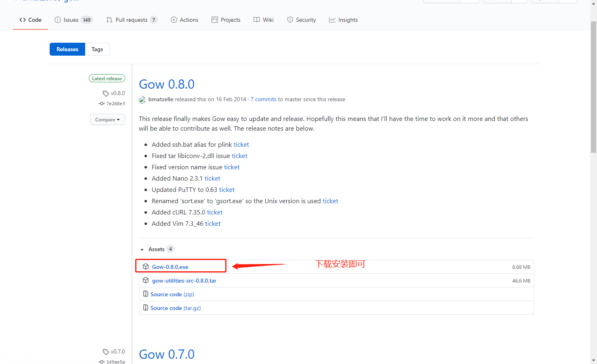This screenshot has width=597, height=364.
Task: Open the Code tab
Action: coord(30,20)
